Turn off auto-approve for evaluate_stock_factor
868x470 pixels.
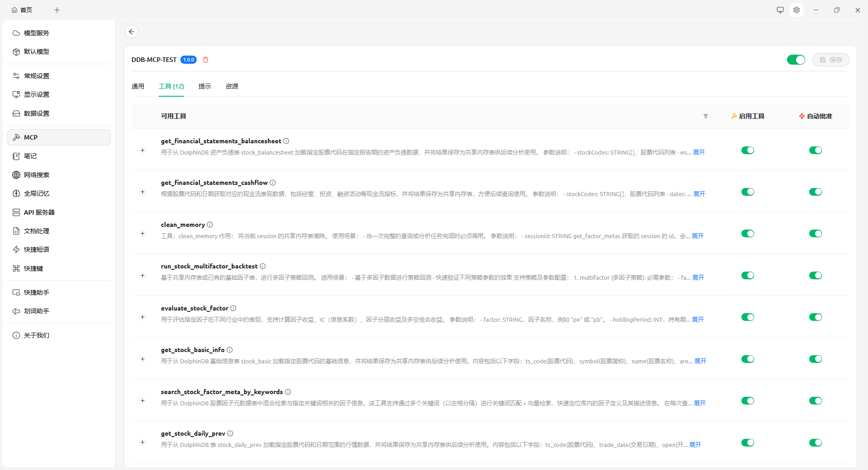[x=815, y=317]
